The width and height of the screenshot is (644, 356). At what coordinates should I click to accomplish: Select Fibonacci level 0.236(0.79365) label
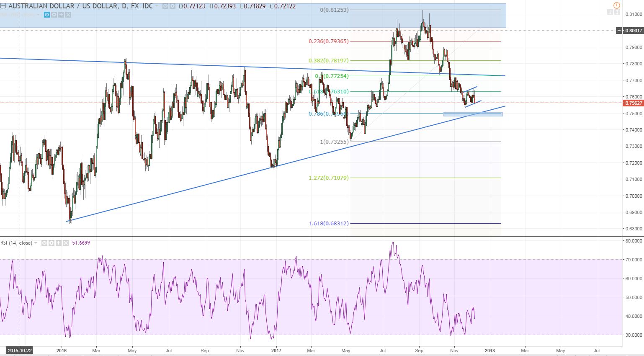[329, 41]
